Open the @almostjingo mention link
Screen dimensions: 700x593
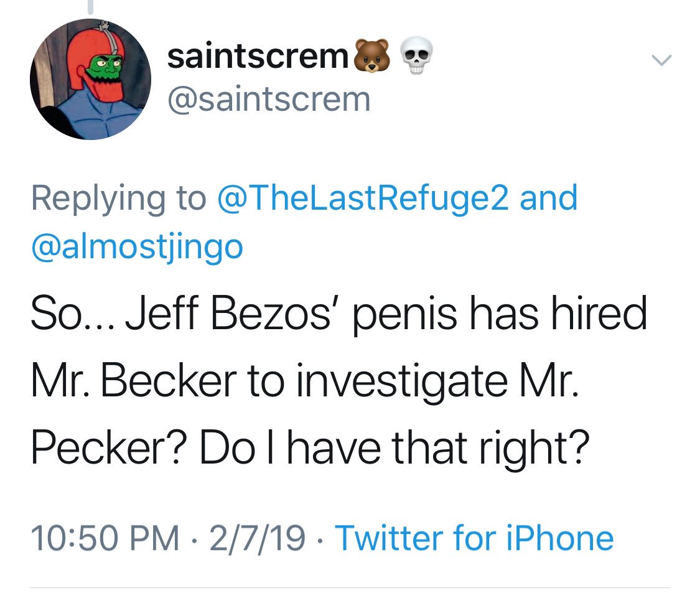[x=137, y=247]
